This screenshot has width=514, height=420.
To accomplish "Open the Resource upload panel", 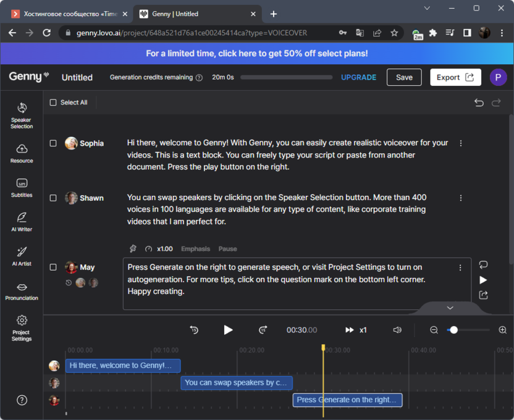I will (x=22, y=153).
